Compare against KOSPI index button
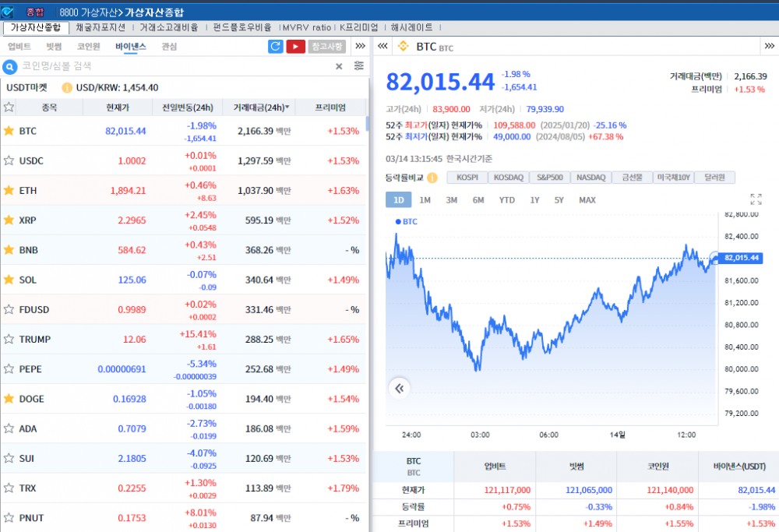The height and width of the screenshot is (532, 779). pos(467,178)
